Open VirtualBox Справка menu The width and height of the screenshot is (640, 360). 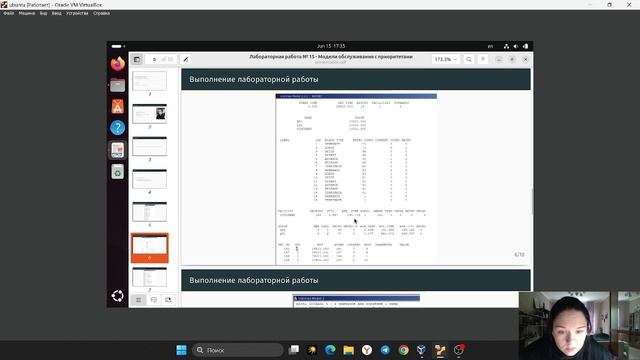(x=101, y=13)
